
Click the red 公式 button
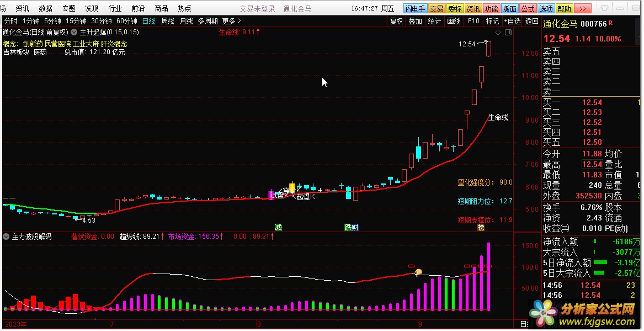[x=528, y=9]
